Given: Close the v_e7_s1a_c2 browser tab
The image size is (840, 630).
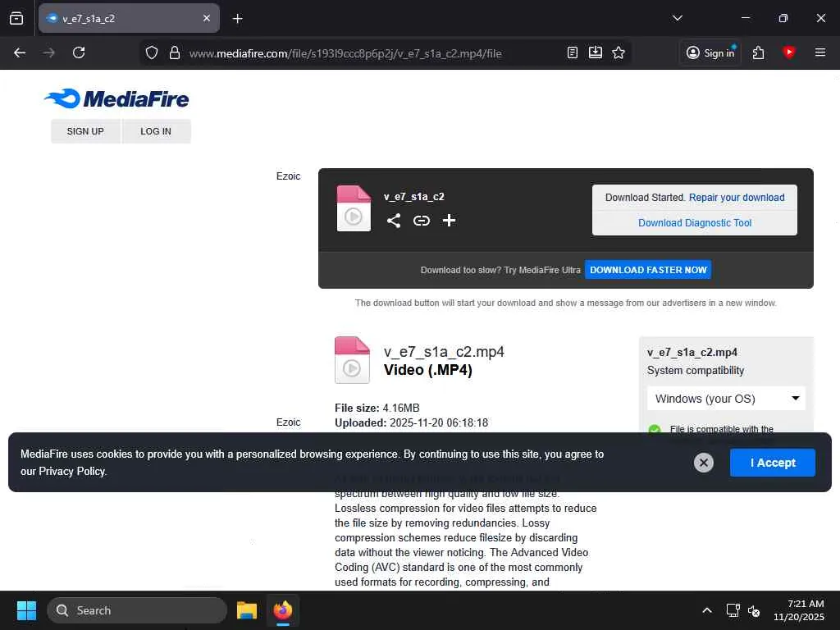Looking at the screenshot, I should 207,19.
